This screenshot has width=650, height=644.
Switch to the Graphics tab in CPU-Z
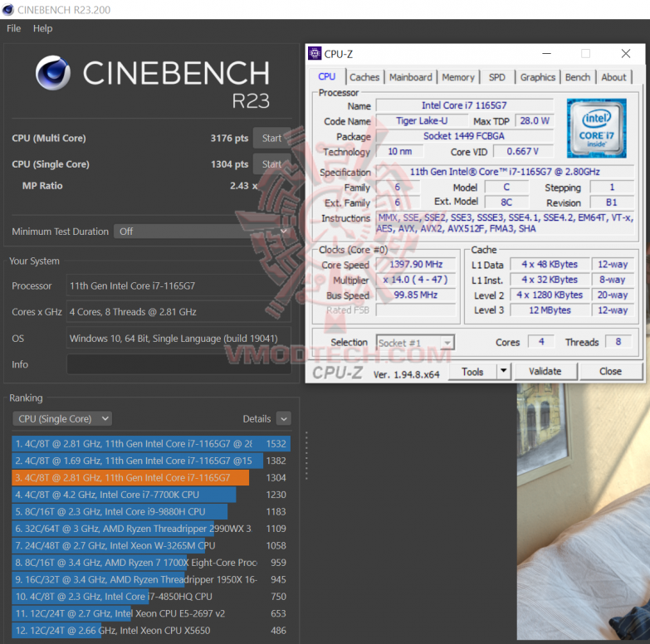[x=538, y=77]
